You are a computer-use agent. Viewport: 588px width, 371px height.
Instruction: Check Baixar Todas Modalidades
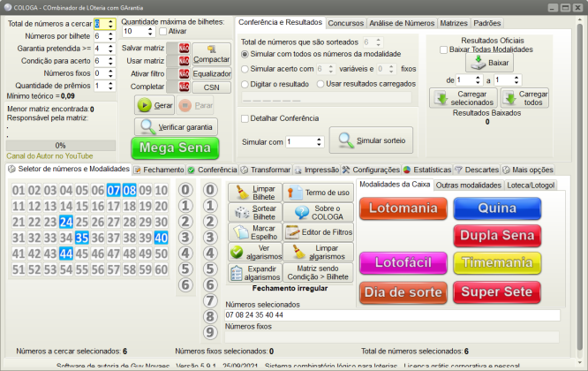(x=443, y=49)
